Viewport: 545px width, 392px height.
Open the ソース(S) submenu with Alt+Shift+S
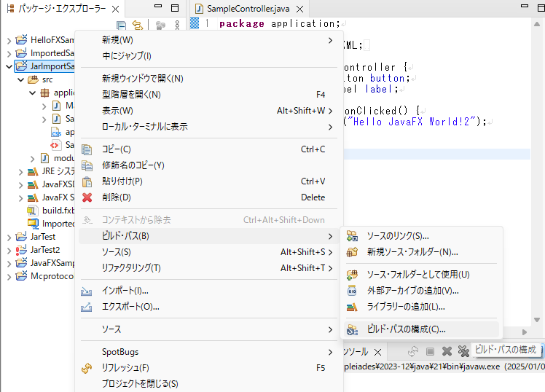tap(208, 252)
